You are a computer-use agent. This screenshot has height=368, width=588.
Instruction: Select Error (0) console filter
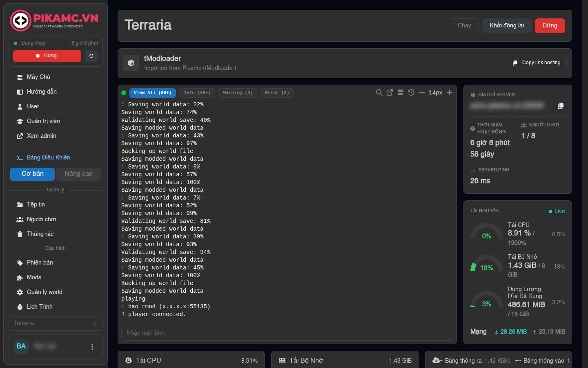click(277, 93)
